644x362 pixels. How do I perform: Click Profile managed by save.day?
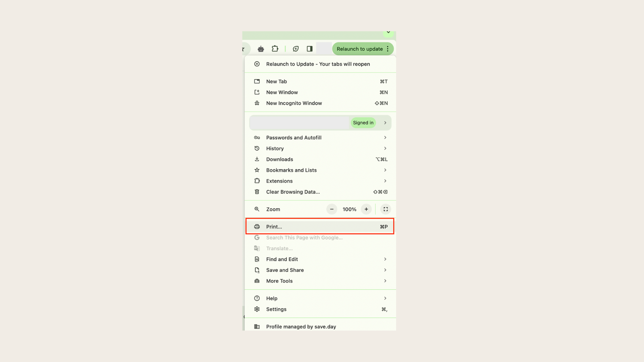click(301, 326)
